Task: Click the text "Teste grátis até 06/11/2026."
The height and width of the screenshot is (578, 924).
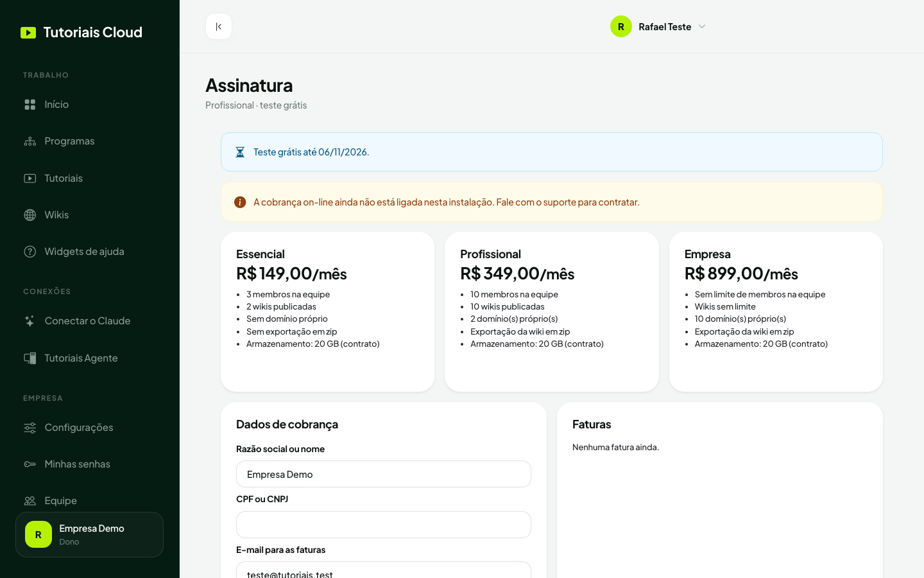Action: pyautogui.click(x=311, y=152)
